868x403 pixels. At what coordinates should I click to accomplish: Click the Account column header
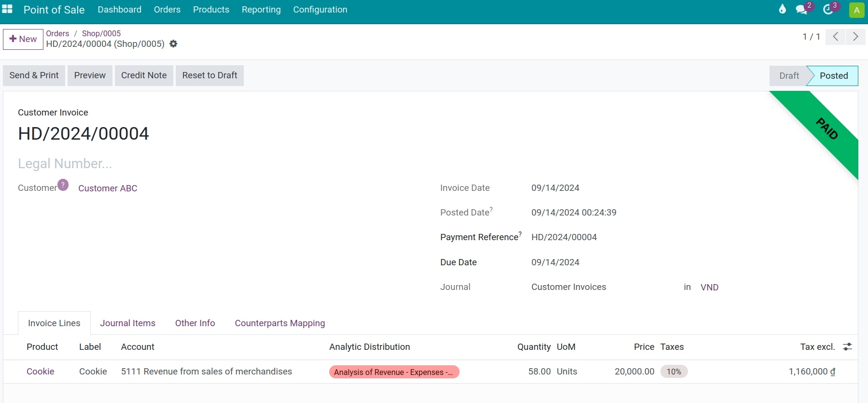(x=138, y=347)
